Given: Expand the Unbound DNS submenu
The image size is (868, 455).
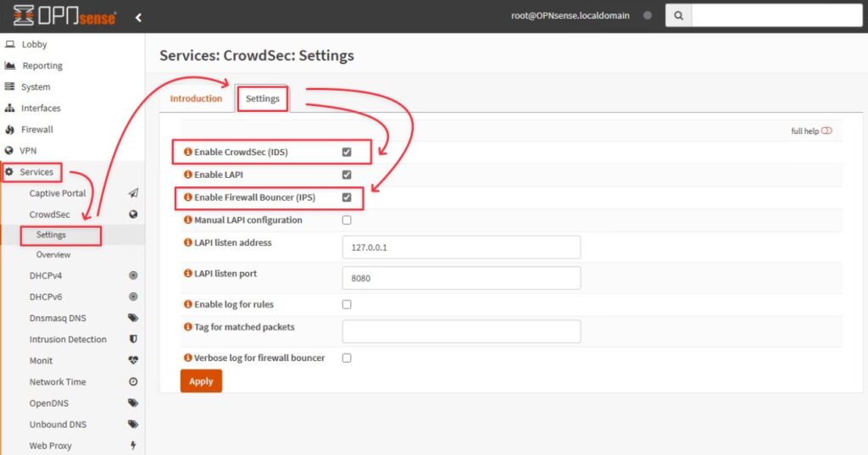Looking at the screenshot, I should [58, 424].
